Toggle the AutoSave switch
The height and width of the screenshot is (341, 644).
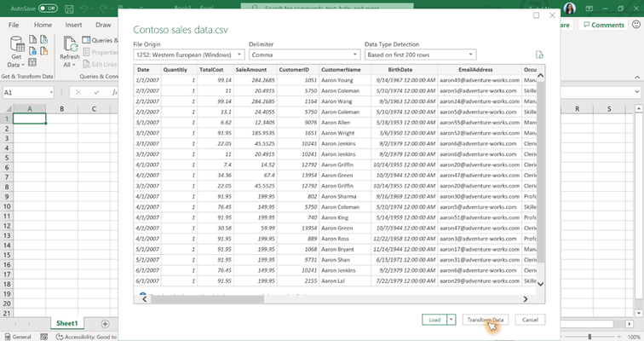point(48,9)
